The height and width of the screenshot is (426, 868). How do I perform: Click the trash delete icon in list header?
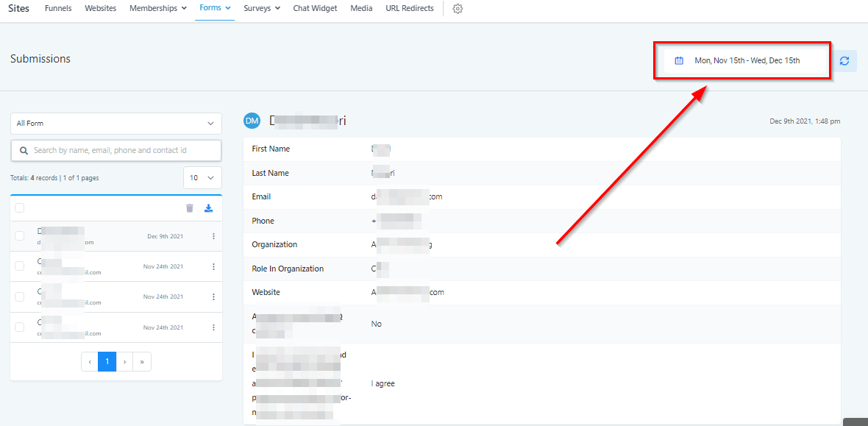(x=190, y=208)
